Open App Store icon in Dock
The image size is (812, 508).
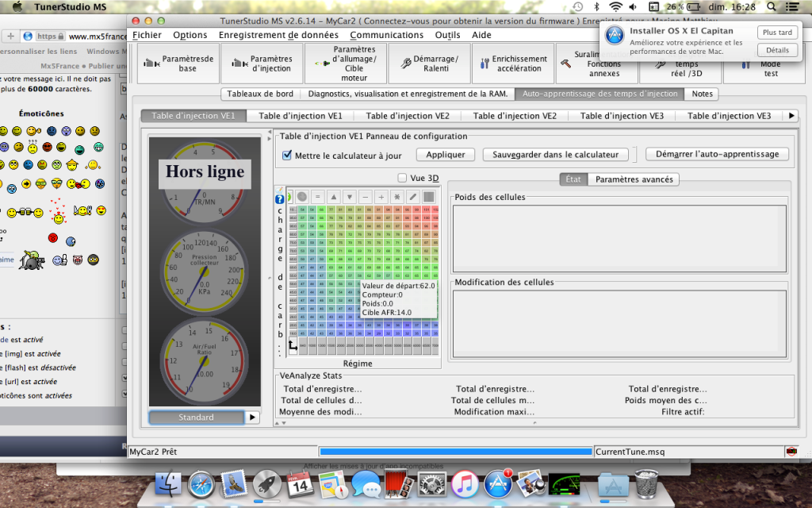coord(498,484)
